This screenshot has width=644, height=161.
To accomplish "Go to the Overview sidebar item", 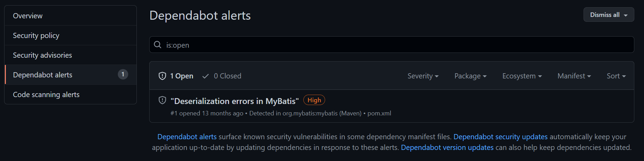I will (28, 16).
